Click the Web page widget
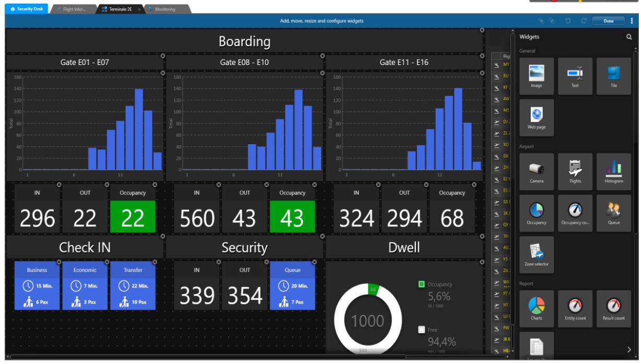The image size is (641, 364). click(537, 116)
